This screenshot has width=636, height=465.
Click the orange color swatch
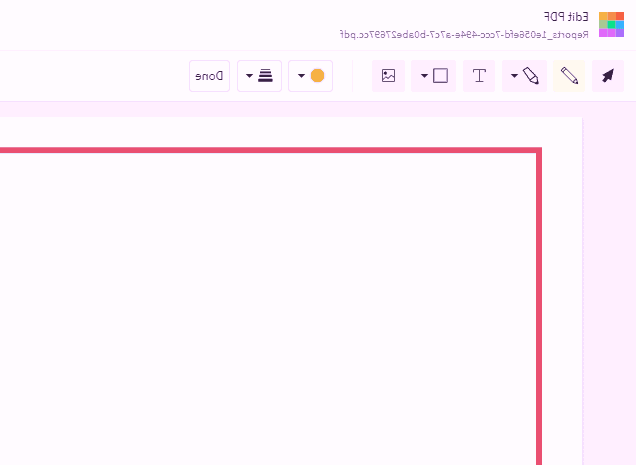(318, 76)
